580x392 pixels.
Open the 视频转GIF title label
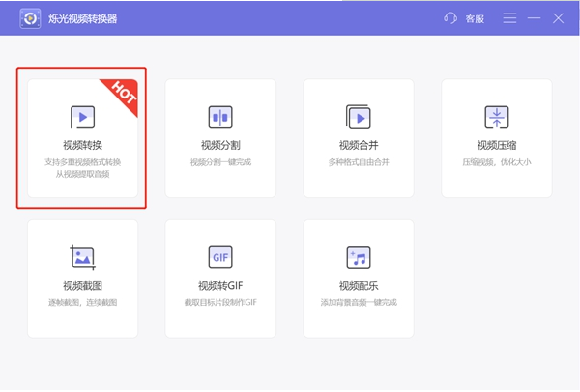point(220,285)
